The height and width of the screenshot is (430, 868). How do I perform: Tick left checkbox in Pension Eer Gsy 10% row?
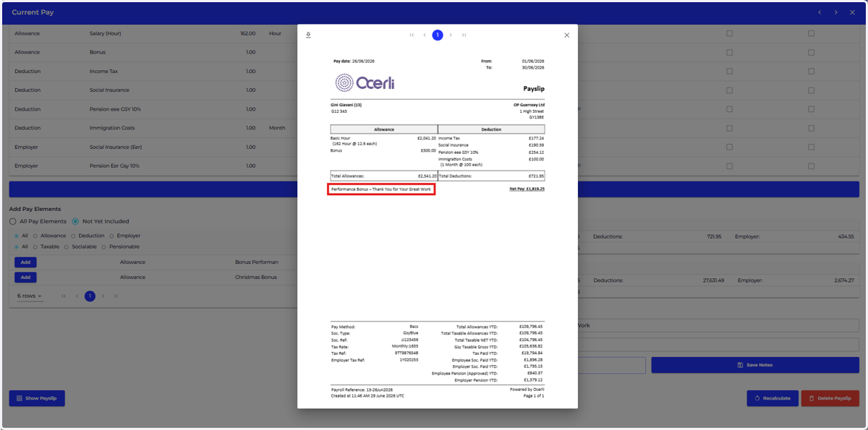tap(729, 165)
